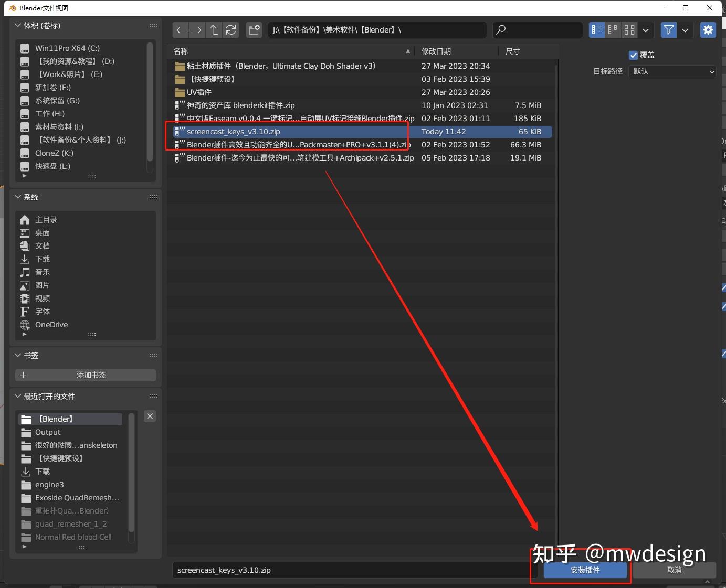Image resolution: width=726 pixels, height=588 pixels.
Task: Create a new directory using the folder-plus icon
Action: point(254,30)
